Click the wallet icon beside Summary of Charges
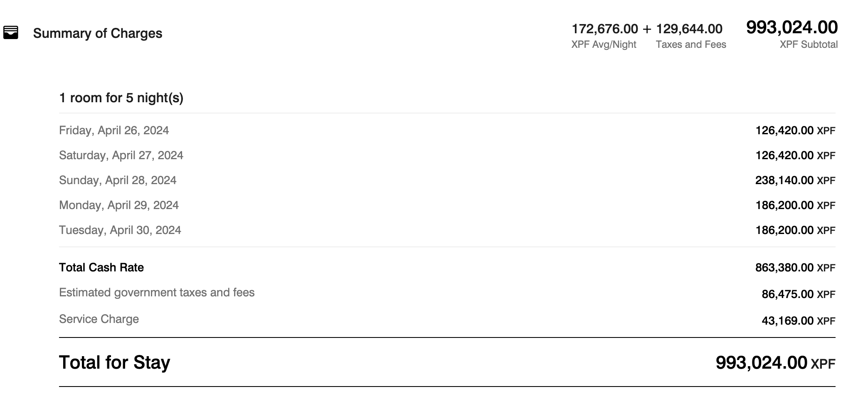Viewport: 868px width, 399px height. click(x=10, y=32)
